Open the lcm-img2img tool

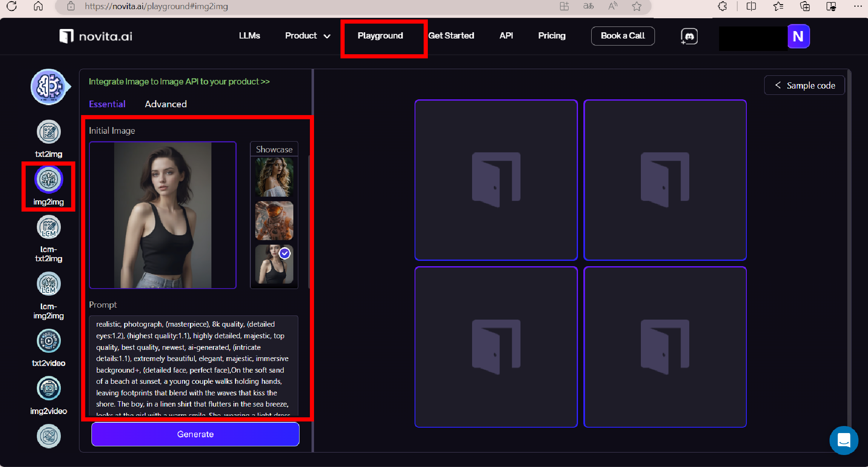[49, 284]
